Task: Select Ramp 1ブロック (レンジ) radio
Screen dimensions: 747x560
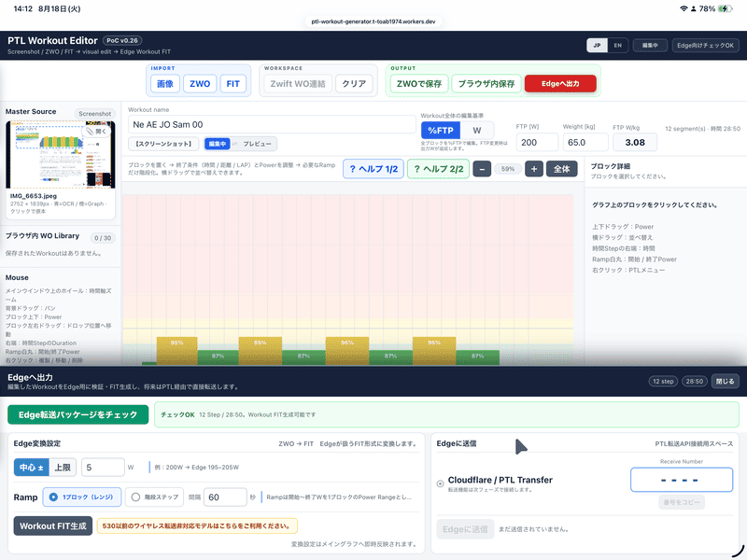Action: (82, 497)
